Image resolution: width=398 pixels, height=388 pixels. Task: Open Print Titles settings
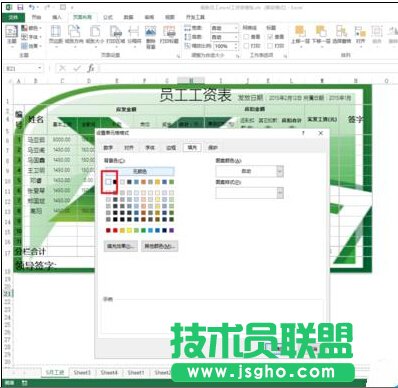(x=169, y=35)
